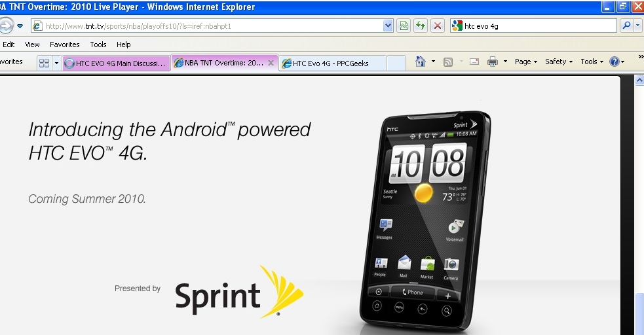Click the search magnifier button

(x=626, y=26)
